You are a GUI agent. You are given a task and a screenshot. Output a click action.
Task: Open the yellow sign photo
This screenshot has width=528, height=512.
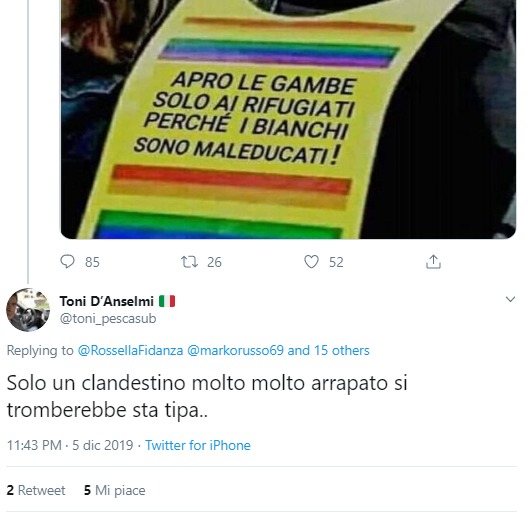(x=288, y=119)
